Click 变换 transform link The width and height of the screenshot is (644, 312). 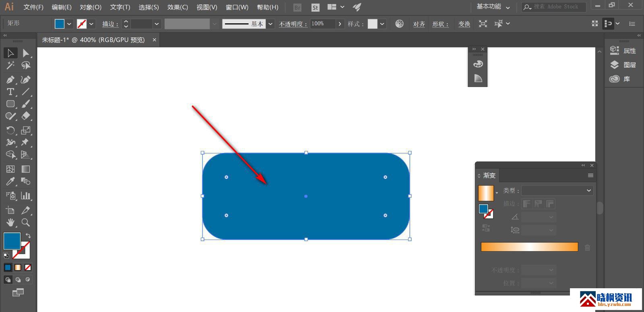[464, 24]
